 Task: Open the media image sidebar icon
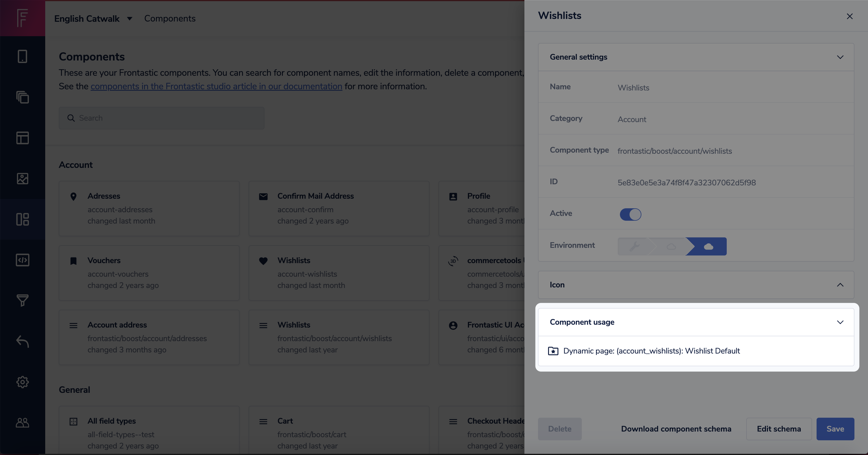[22, 179]
